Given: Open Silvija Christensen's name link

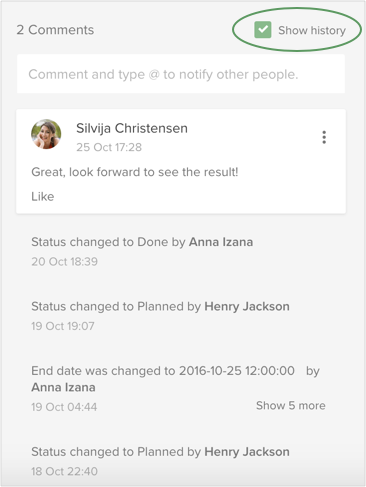Looking at the screenshot, I should (132, 128).
